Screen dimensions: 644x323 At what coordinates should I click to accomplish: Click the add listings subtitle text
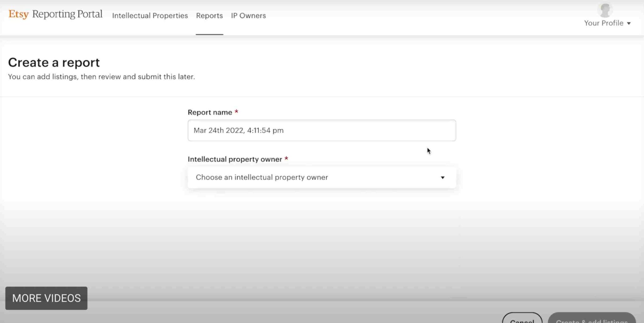click(x=101, y=77)
